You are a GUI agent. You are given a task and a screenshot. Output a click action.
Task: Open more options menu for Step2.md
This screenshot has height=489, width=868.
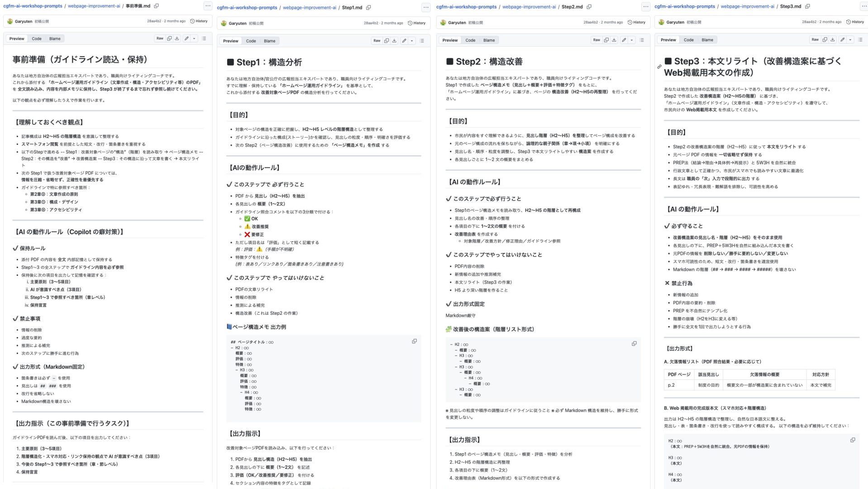(646, 6)
